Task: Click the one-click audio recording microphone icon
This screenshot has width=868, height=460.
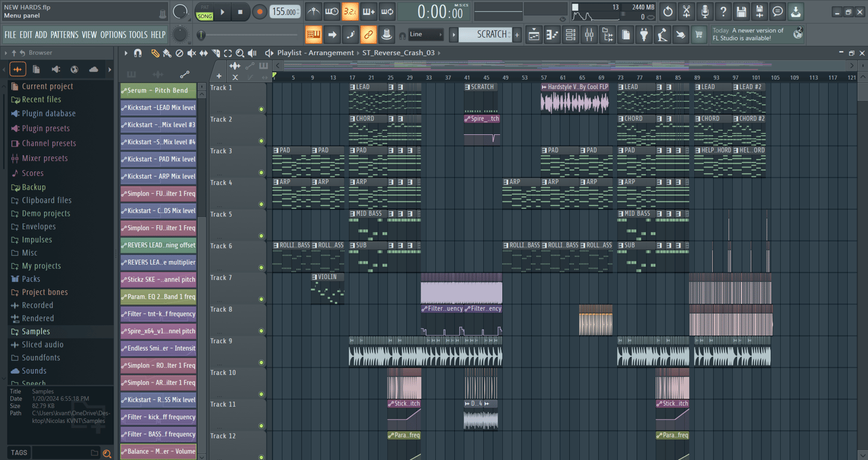Action: [x=705, y=11]
